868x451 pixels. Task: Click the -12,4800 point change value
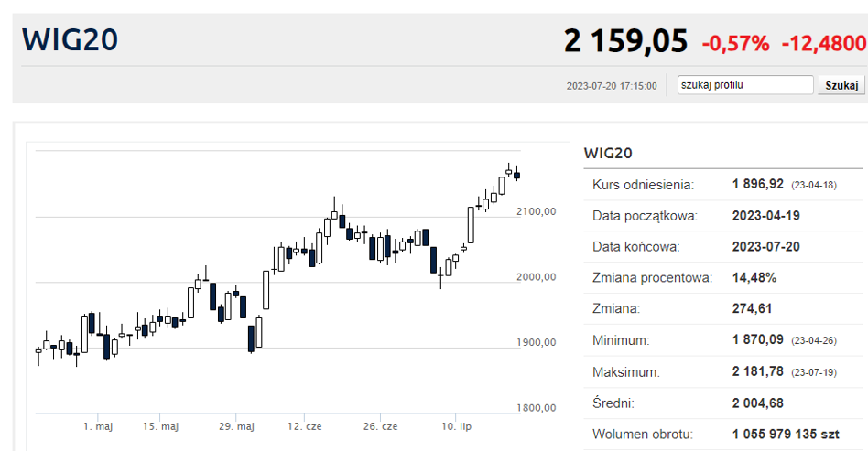[824, 43]
